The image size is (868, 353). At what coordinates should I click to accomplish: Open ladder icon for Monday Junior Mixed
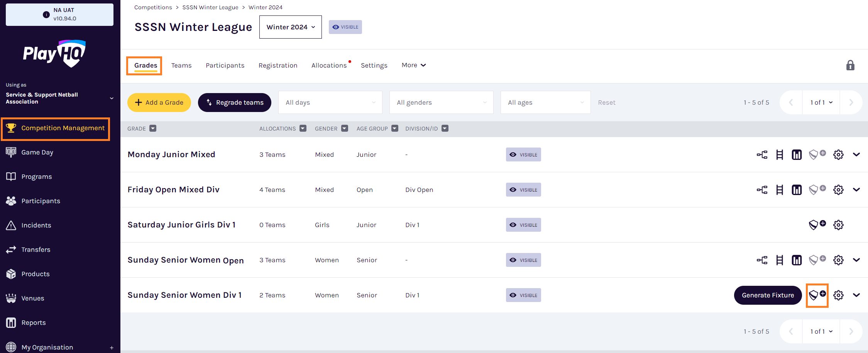point(780,155)
